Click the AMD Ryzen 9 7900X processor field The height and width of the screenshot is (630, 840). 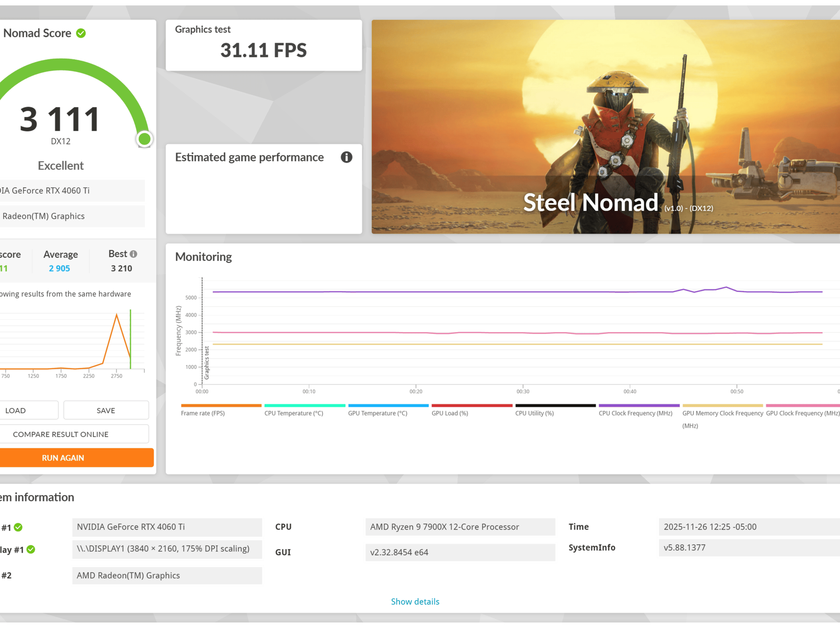pyautogui.click(x=460, y=527)
